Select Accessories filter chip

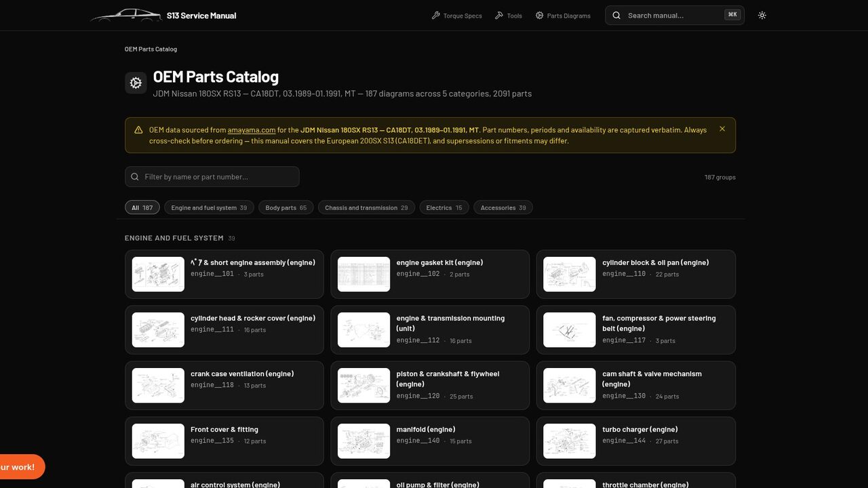point(503,207)
